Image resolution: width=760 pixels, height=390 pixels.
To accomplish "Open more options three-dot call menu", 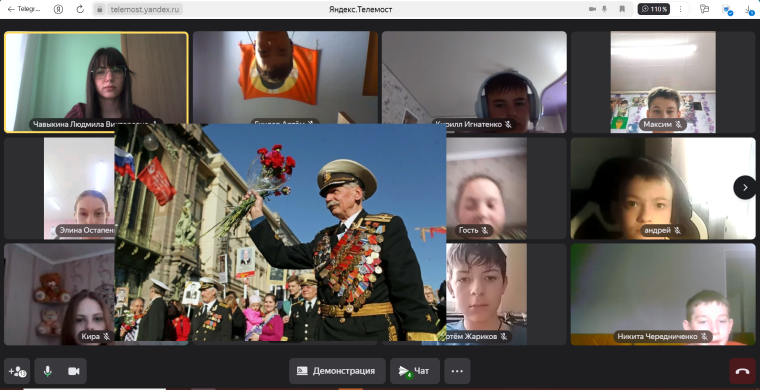I will pos(457,371).
